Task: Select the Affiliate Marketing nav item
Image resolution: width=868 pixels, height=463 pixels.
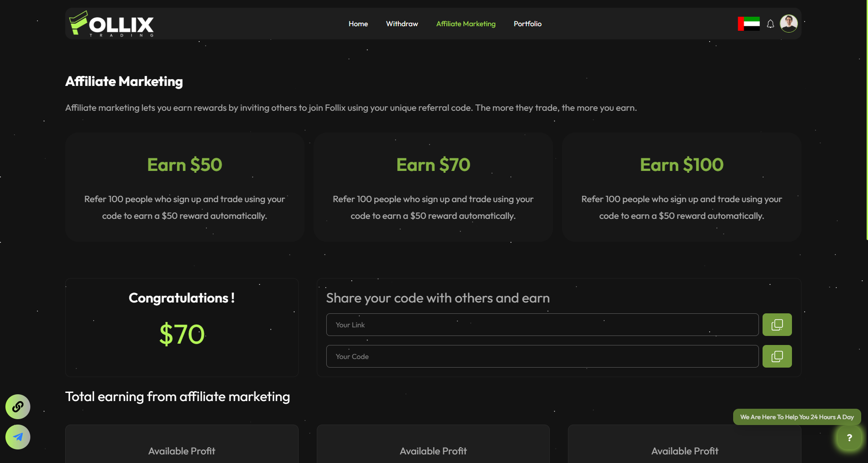Action: (466, 24)
